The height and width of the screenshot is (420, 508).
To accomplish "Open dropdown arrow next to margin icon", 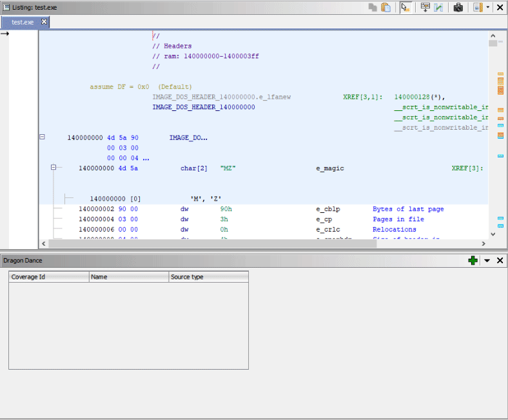I will 487,7.
